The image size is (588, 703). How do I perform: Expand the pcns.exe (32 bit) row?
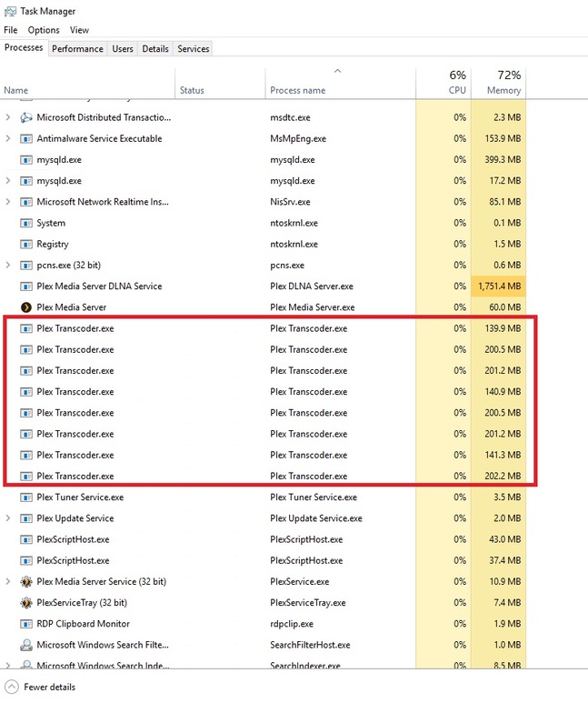tap(7, 265)
